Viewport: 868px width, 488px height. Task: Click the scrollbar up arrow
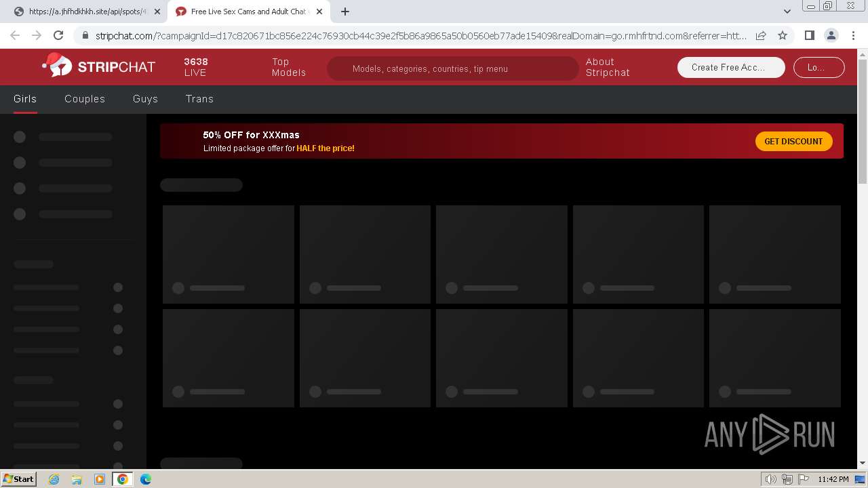pos(863,54)
